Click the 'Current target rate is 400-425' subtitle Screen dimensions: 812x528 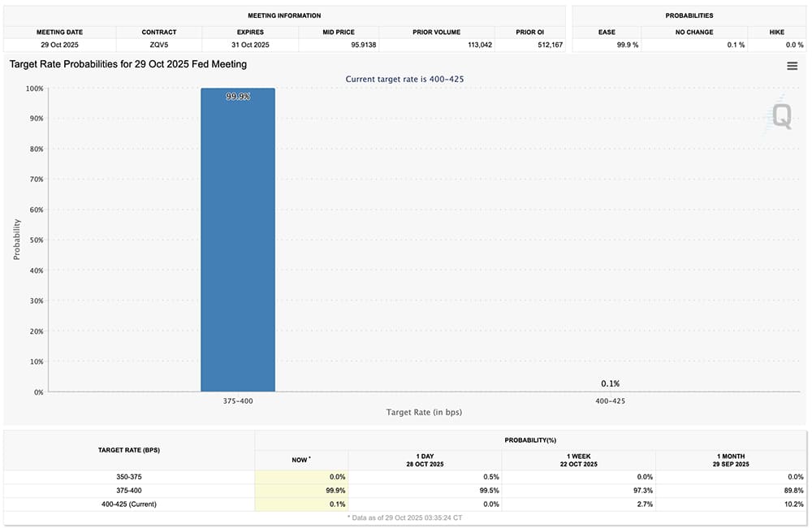pyautogui.click(x=404, y=79)
